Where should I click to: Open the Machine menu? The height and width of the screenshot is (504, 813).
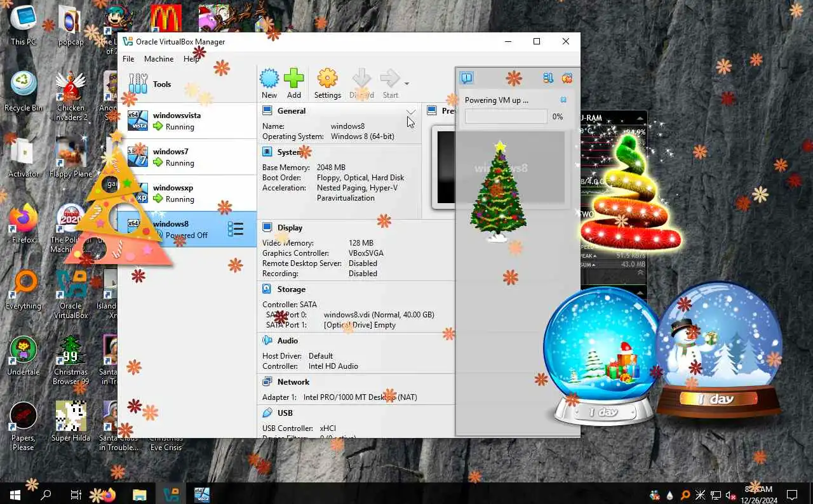[x=159, y=58]
